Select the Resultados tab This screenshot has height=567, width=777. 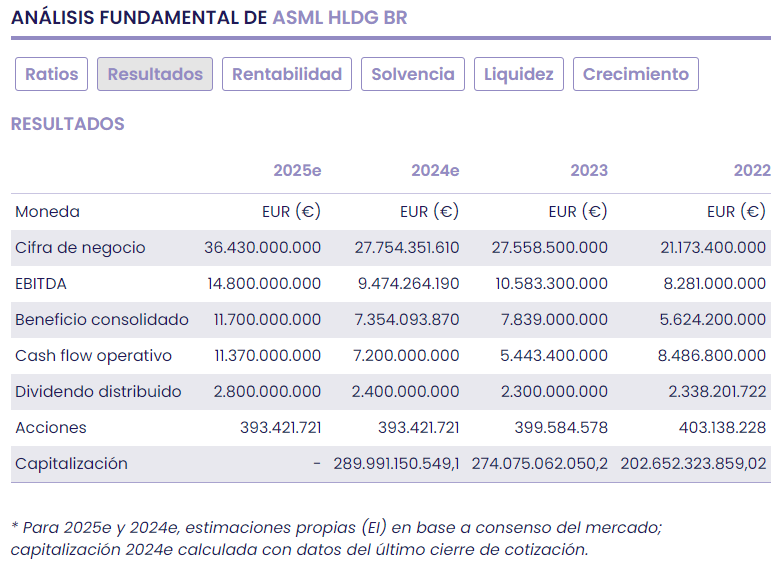[x=155, y=74]
